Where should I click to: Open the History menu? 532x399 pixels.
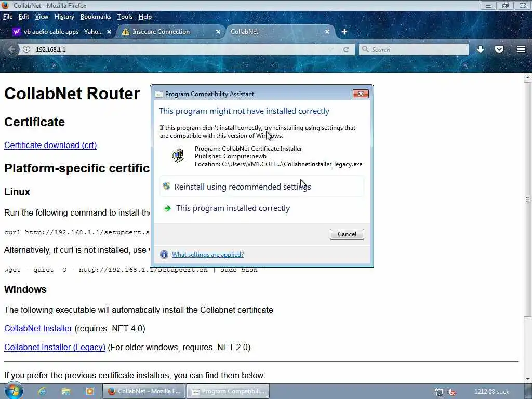[64, 17]
